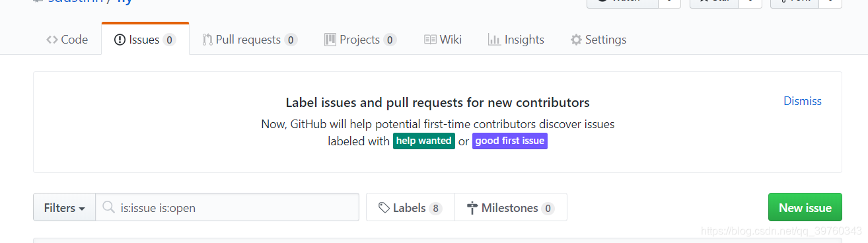Click the search magnifier icon

click(x=109, y=208)
